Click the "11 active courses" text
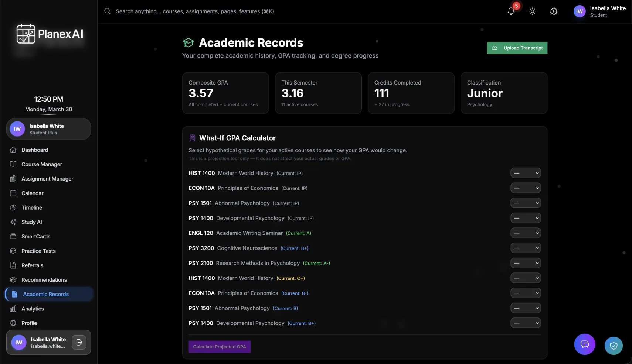The width and height of the screenshot is (632, 364). point(300,104)
